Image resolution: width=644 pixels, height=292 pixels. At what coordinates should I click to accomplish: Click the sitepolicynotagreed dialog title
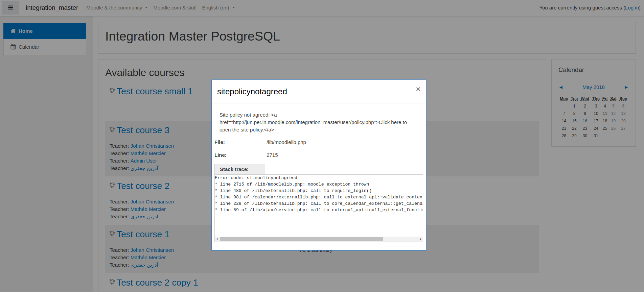252,92
